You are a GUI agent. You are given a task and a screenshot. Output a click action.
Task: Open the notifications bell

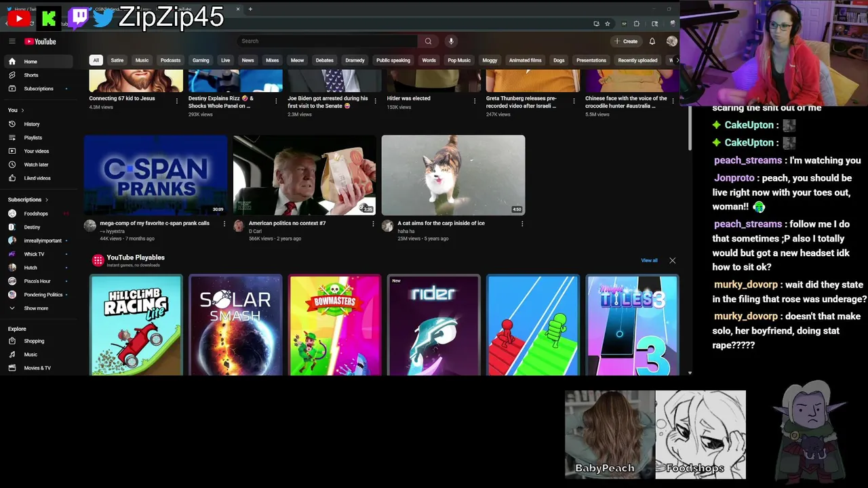pos(652,41)
